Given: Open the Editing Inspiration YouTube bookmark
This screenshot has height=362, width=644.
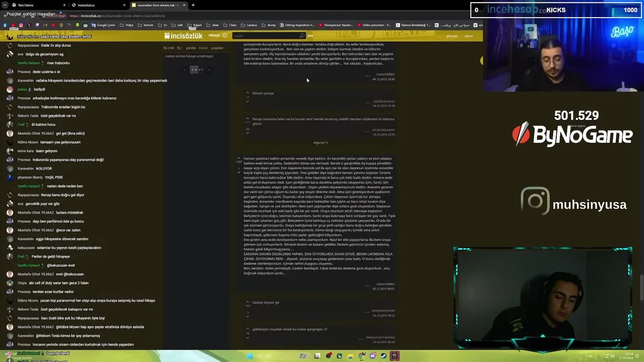Looking at the screenshot, I should coord(297,25).
